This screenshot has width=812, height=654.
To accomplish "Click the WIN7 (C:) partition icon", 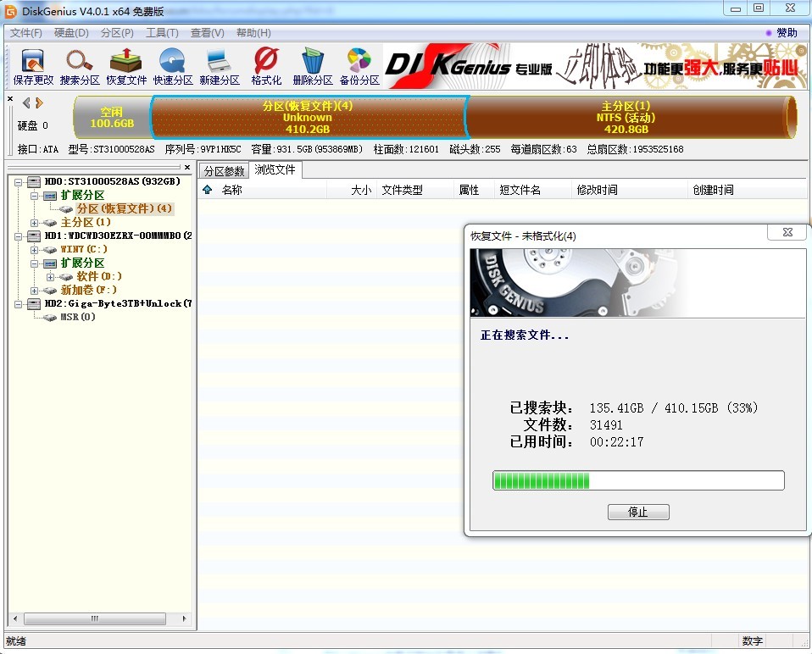I will (50, 249).
